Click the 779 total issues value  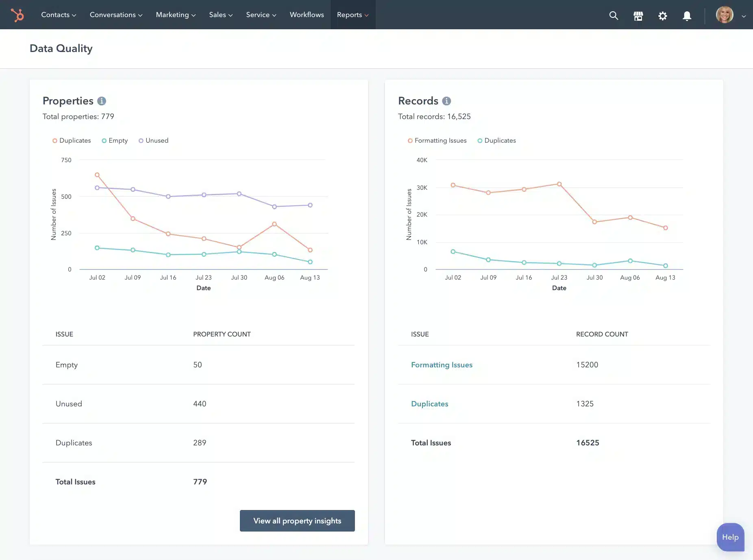200,482
